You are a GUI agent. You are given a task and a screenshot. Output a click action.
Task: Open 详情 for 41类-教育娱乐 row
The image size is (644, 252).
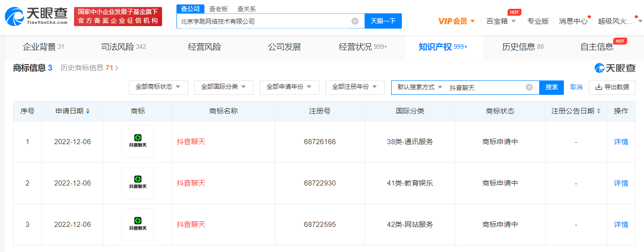(x=621, y=183)
